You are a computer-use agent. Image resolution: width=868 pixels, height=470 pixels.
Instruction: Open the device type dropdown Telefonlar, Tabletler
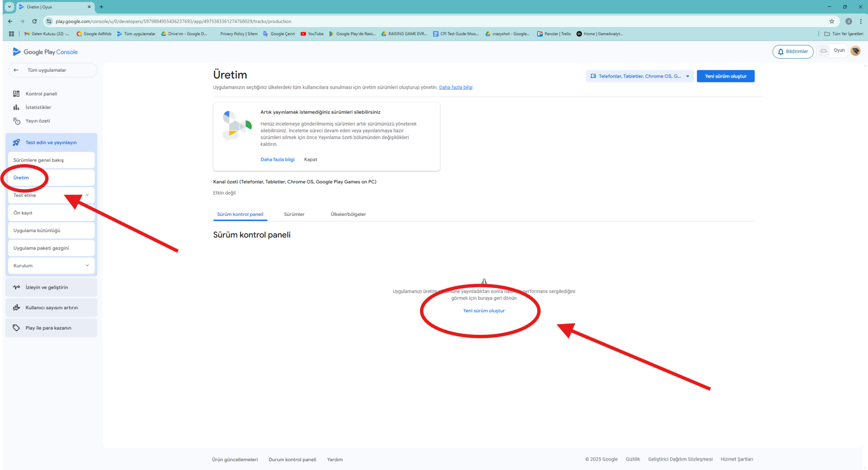pyautogui.click(x=640, y=76)
